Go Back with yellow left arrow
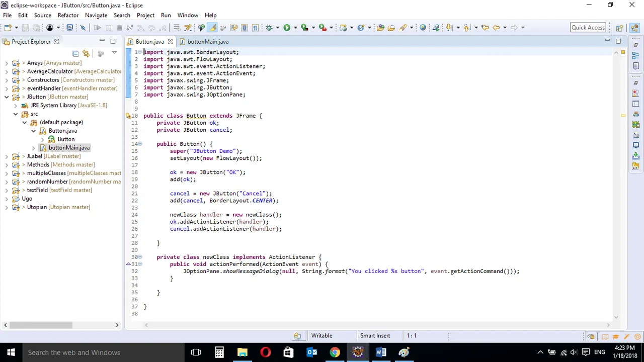The width and height of the screenshot is (644, 362). coord(496,28)
